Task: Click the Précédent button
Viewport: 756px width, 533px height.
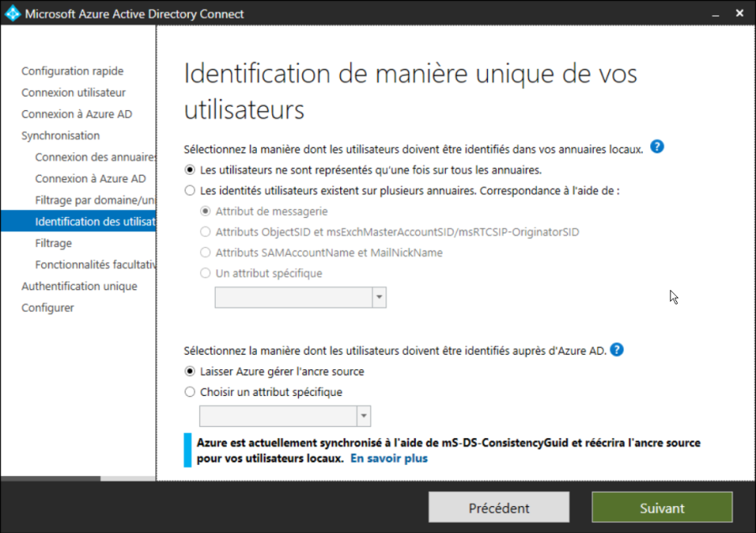Action: [x=499, y=508]
